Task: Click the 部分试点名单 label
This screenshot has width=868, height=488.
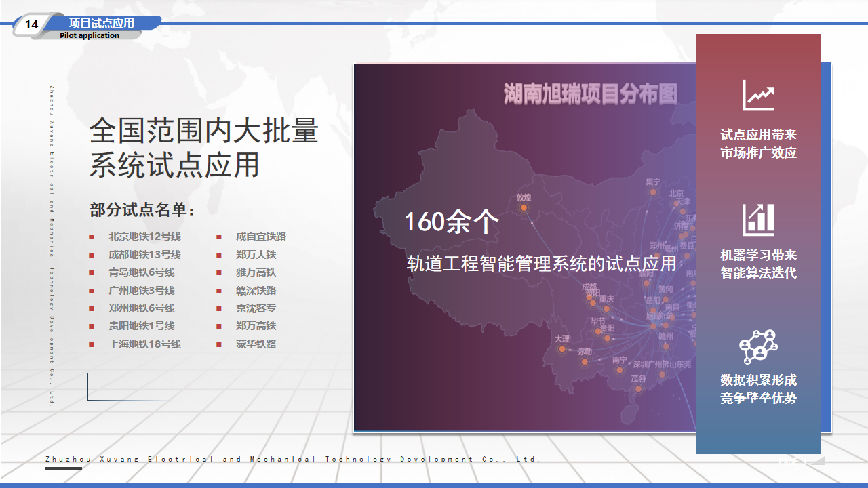Action: tap(142, 210)
